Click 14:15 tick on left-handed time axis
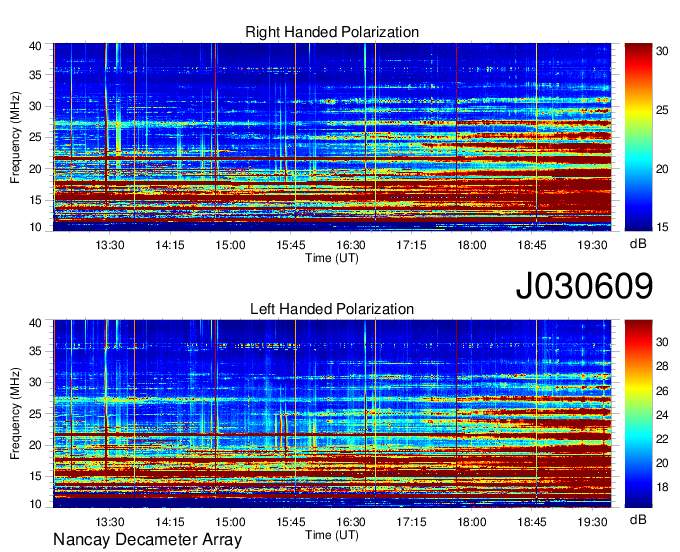The width and height of the screenshot is (680, 552). [x=170, y=522]
